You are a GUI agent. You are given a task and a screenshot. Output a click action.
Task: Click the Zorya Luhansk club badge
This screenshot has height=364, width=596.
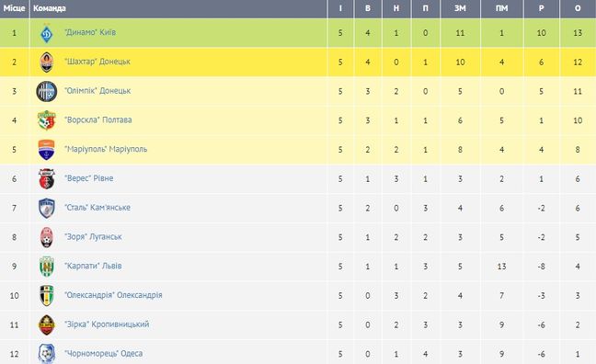tap(47, 237)
